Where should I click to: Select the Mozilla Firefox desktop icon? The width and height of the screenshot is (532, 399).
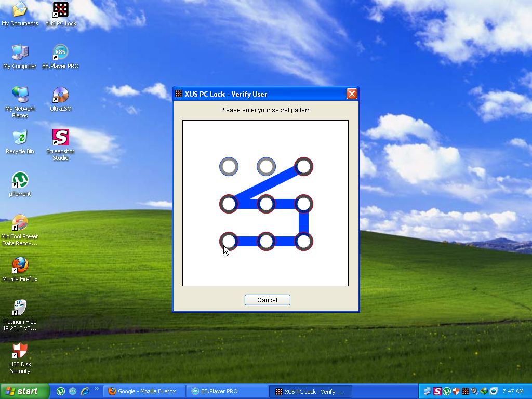click(20, 265)
